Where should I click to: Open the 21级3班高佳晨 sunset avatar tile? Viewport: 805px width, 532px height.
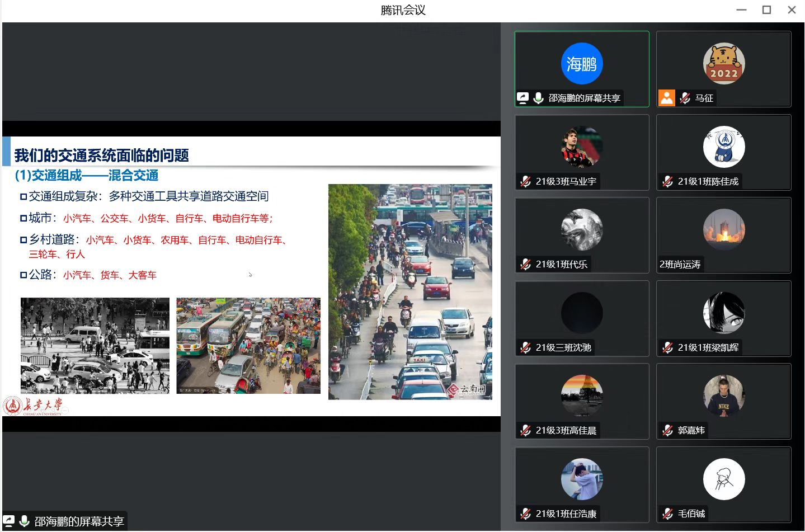(581, 396)
